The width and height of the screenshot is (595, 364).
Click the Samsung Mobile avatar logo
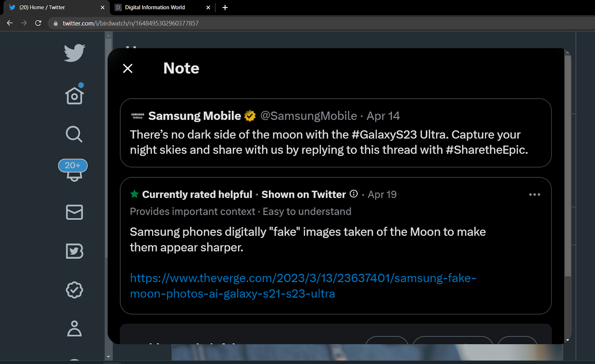coord(138,116)
